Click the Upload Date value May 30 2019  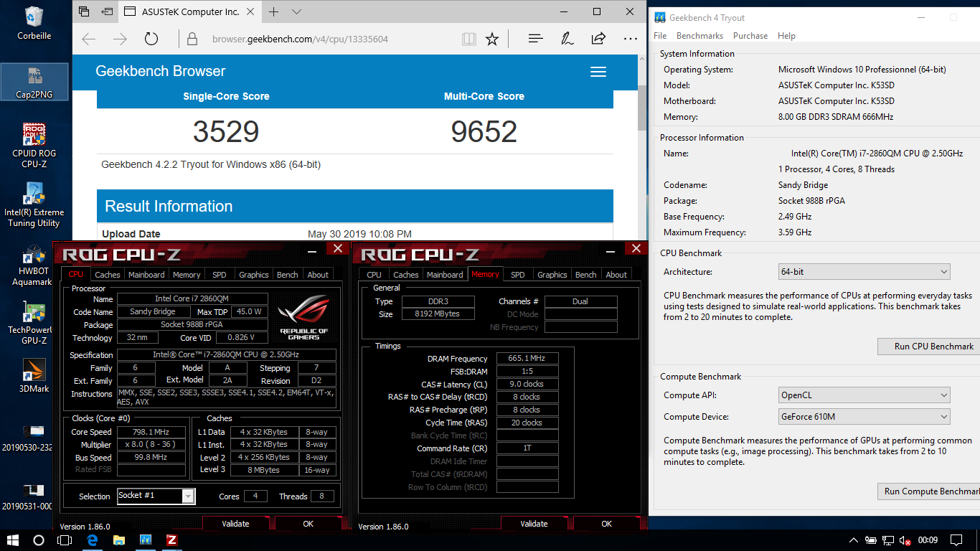click(x=359, y=234)
